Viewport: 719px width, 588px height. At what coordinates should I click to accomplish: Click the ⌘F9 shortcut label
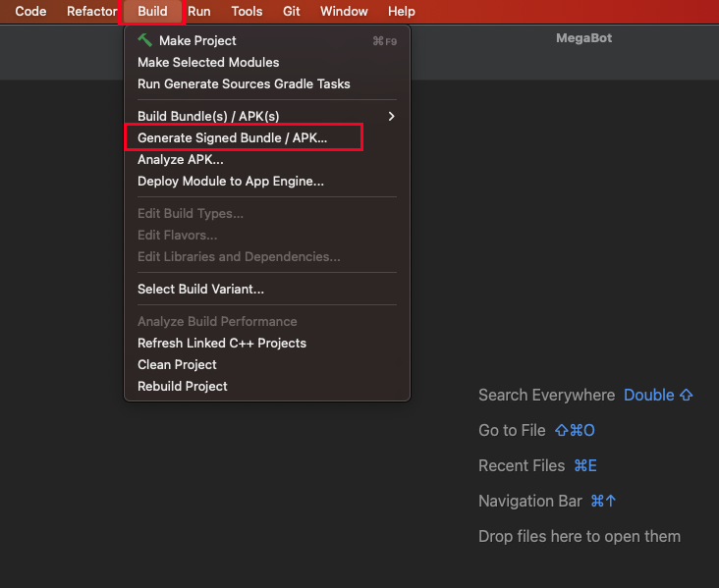coord(384,41)
